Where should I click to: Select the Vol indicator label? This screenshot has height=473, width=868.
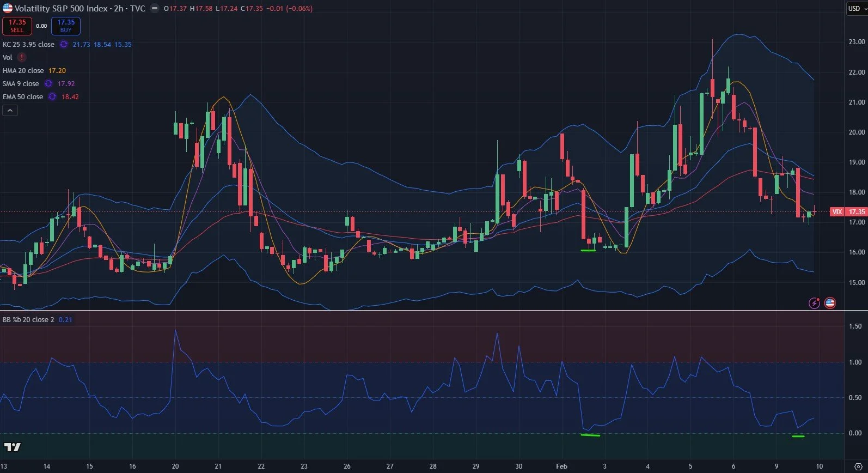7,57
